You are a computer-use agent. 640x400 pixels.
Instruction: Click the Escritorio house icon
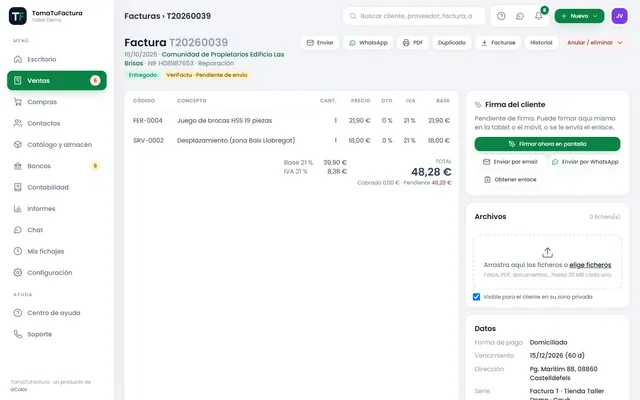pyautogui.click(x=18, y=59)
